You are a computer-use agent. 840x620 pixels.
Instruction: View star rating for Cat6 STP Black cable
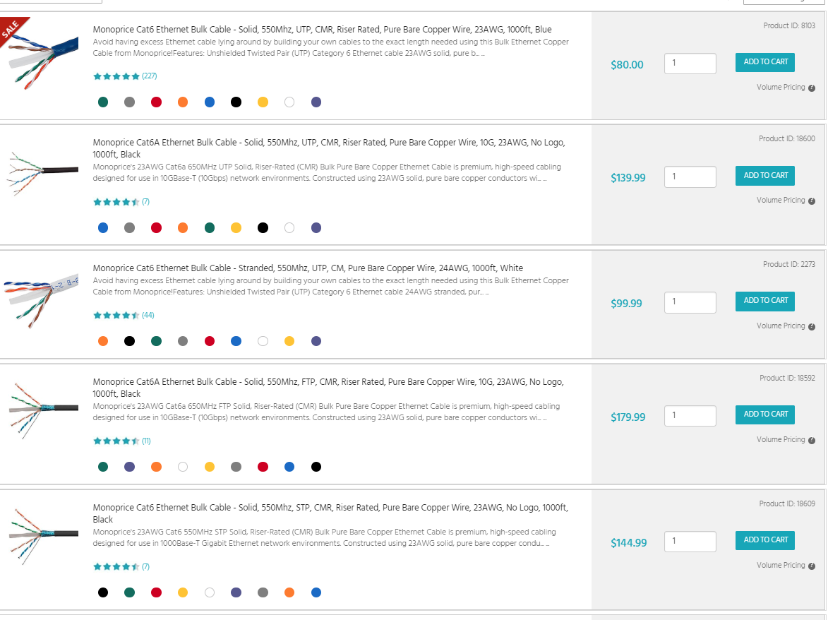tap(116, 566)
